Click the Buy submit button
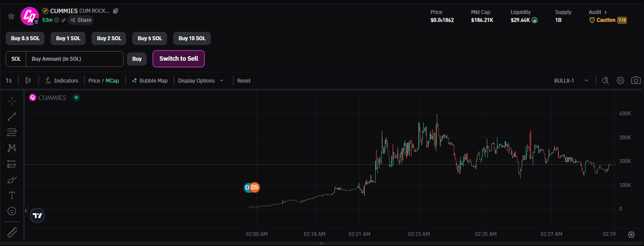This screenshot has width=644, height=246. tap(137, 59)
